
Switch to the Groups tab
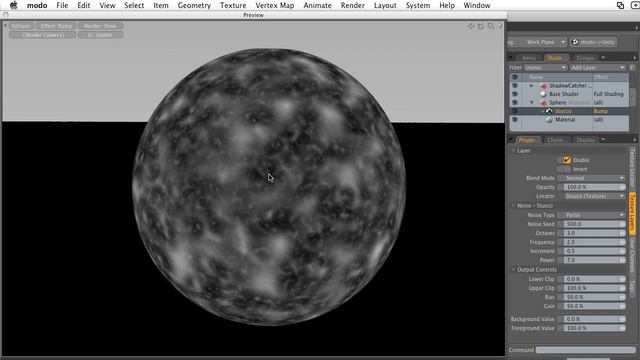click(x=585, y=58)
